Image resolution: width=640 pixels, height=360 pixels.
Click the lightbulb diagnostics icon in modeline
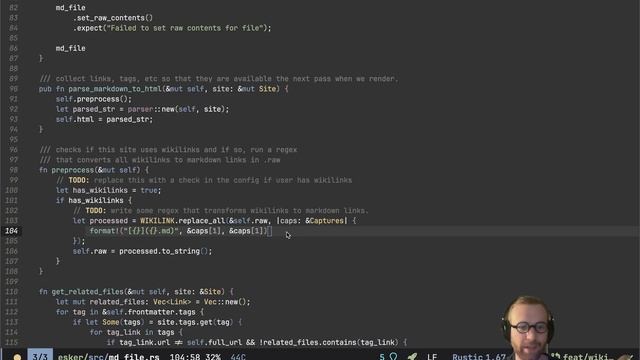coord(393,356)
